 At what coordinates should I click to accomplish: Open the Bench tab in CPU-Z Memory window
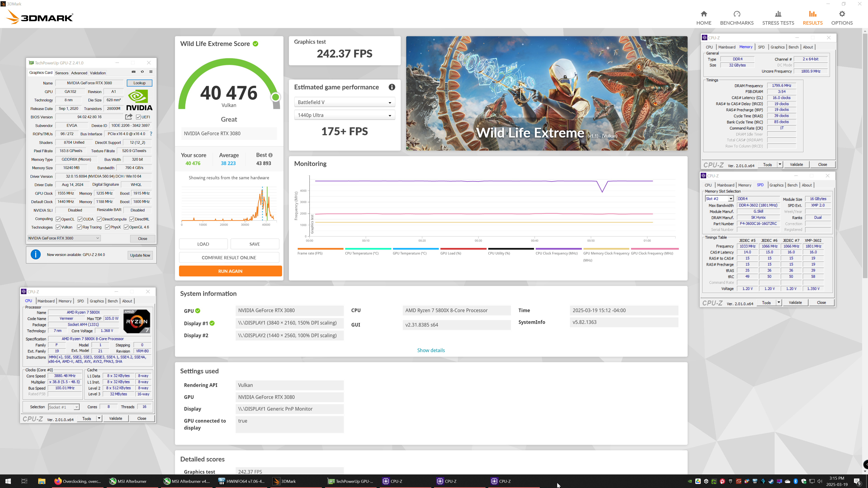coord(794,47)
